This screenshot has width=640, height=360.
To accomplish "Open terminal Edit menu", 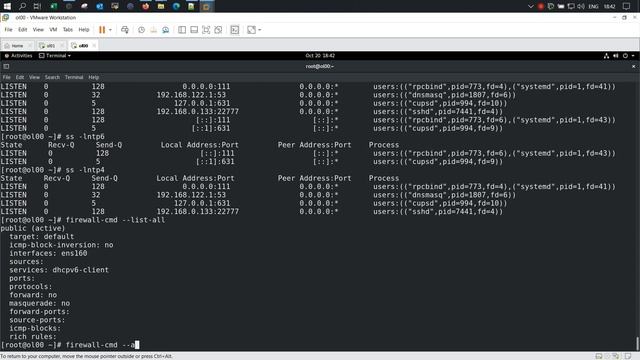I will pyautogui.click(x=20, y=77).
